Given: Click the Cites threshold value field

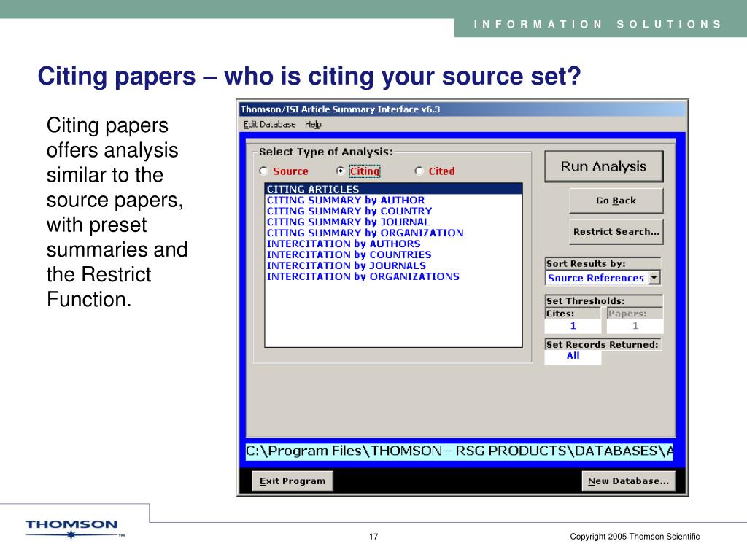Looking at the screenshot, I should click(573, 326).
